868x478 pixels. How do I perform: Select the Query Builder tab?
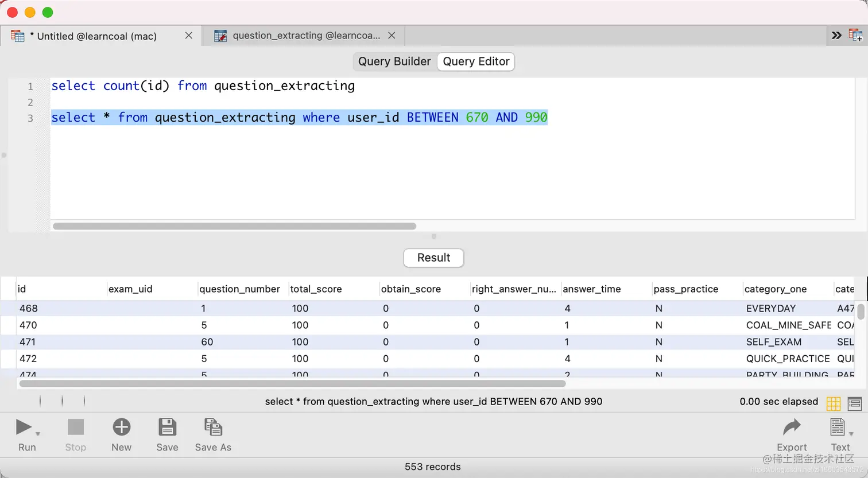pos(394,61)
